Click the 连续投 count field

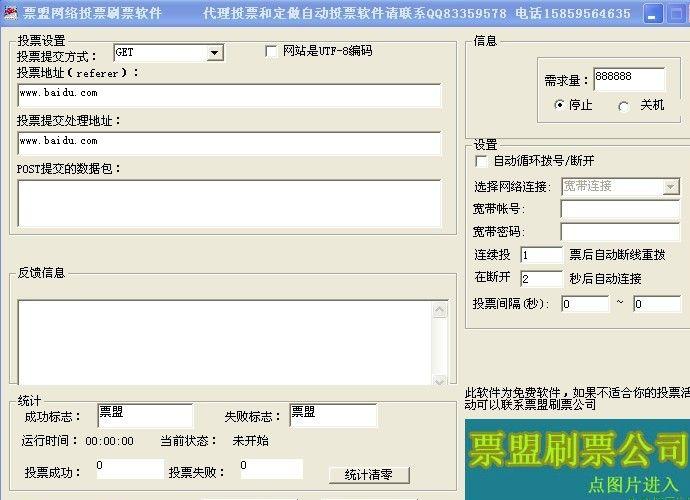[541, 255]
